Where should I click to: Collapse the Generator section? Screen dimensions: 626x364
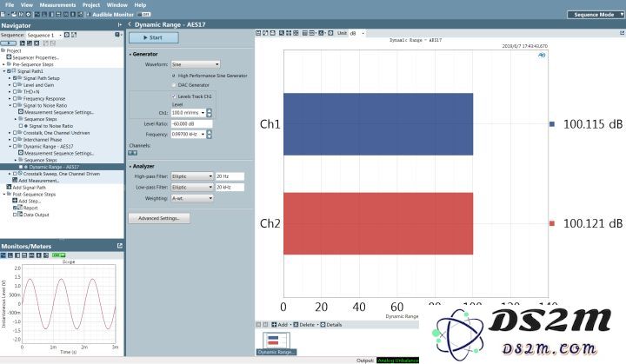(x=130, y=54)
